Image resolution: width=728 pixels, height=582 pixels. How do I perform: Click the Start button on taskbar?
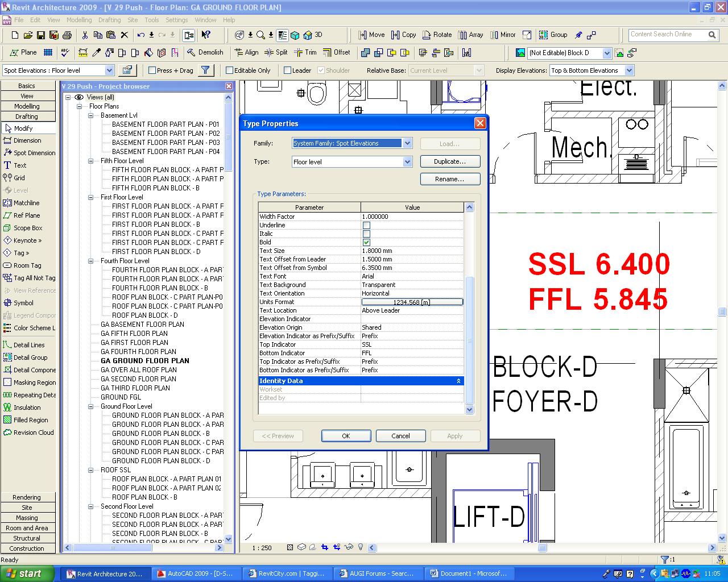pyautogui.click(x=27, y=573)
